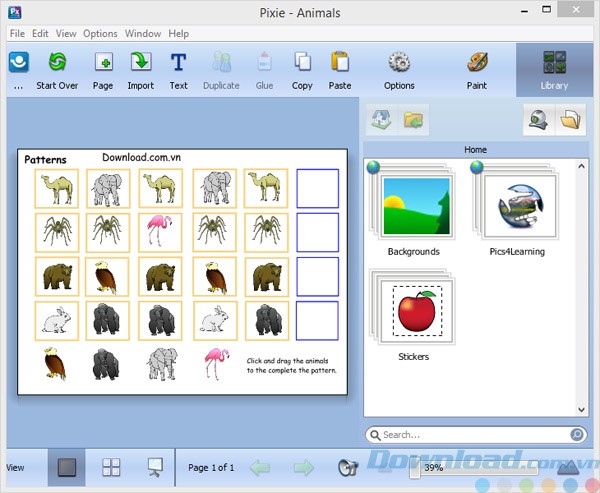Screen dimensions: 600x493
Task: Toggle presentation view mode
Action: (x=155, y=467)
